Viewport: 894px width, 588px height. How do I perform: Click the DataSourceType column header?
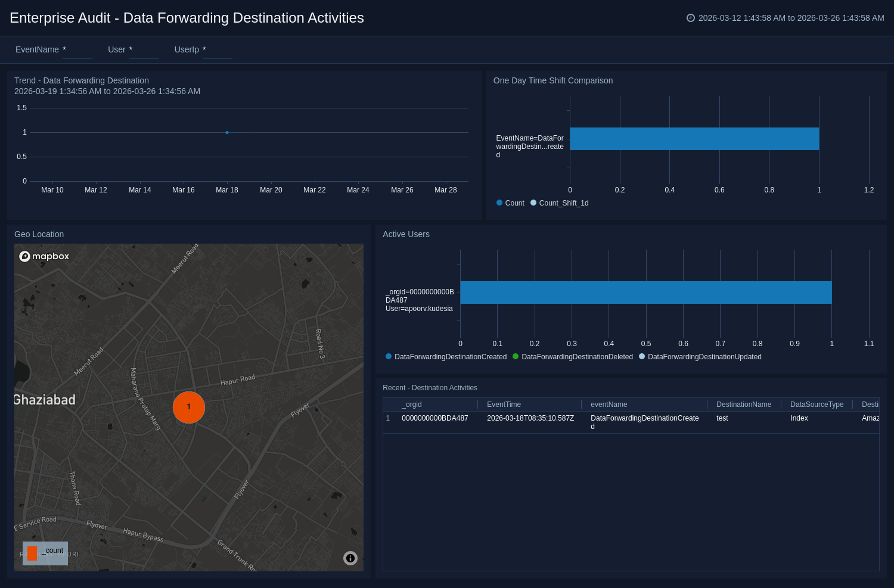coord(817,405)
